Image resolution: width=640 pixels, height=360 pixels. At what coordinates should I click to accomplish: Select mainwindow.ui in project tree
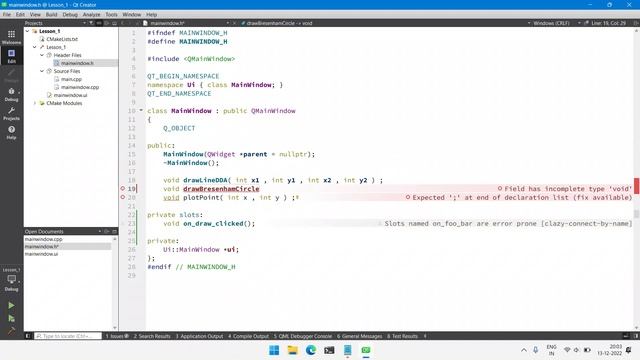click(x=70, y=95)
